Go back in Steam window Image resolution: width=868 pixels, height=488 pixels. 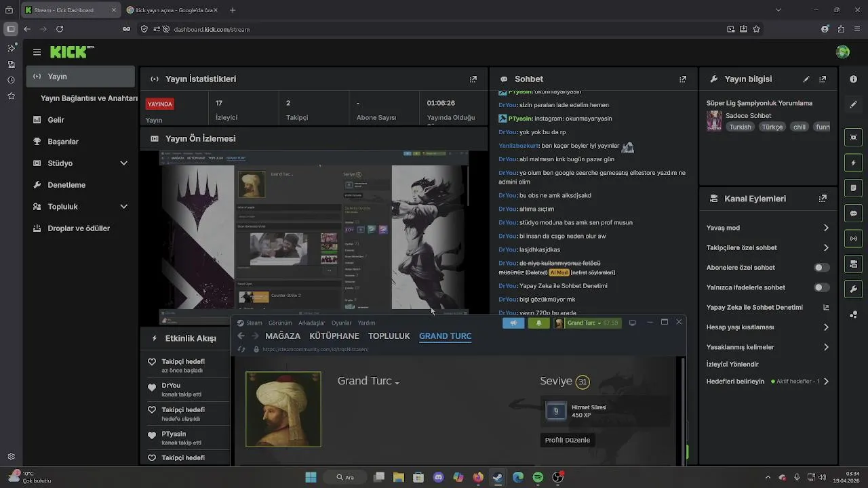click(x=241, y=336)
